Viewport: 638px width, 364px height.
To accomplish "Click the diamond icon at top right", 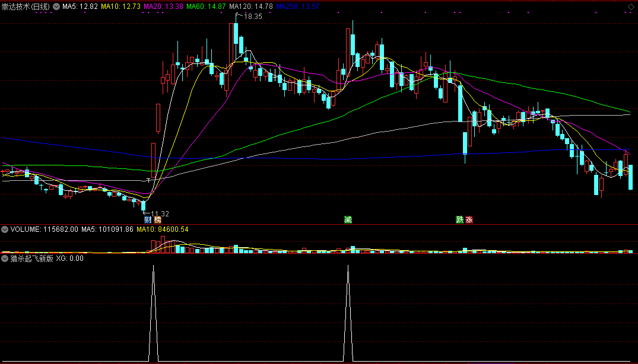I will pyautogui.click(x=631, y=7).
